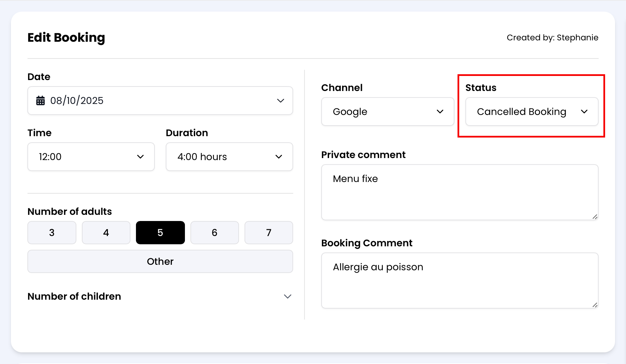Open the 4:00 hours Duration dropdown

[229, 157]
